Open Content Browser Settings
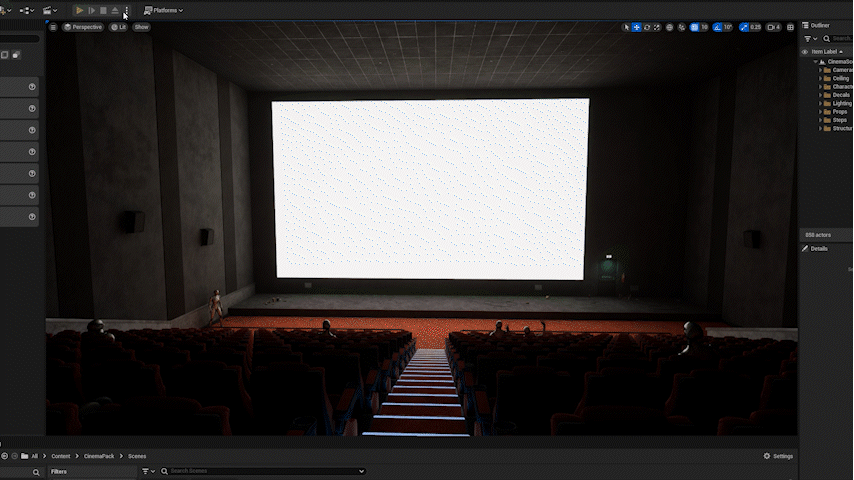 (778, 456)
